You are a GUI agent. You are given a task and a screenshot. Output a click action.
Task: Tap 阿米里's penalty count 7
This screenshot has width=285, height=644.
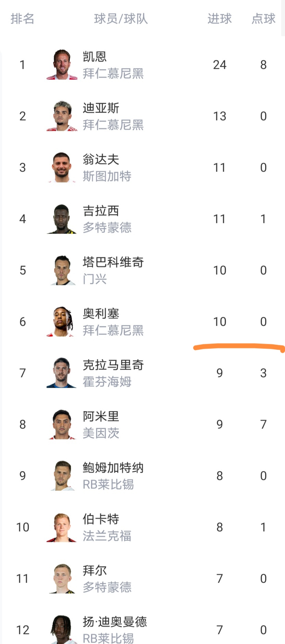263,424
